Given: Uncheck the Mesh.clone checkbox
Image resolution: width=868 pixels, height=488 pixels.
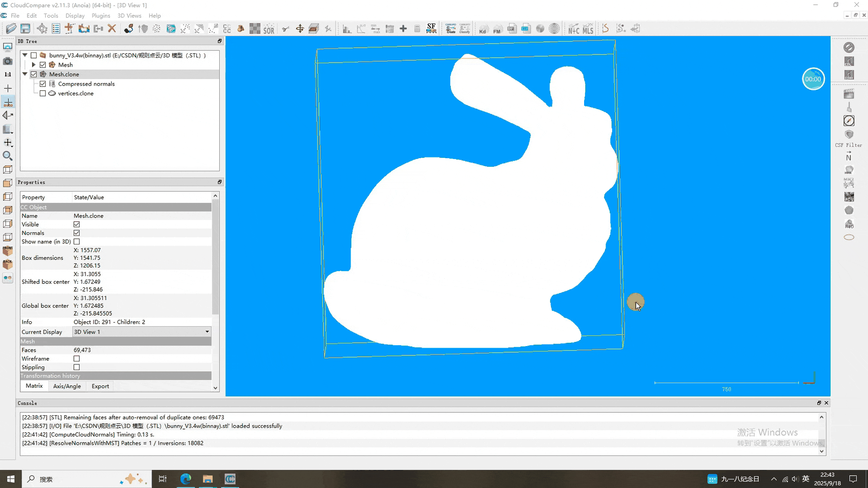Looking at the screenshot, I should [34, 74].
